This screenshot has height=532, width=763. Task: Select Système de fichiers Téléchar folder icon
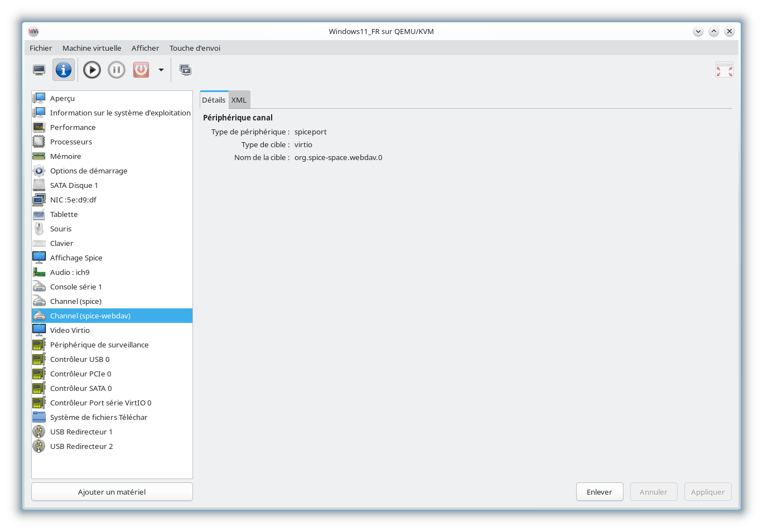(x=39, y=417)
